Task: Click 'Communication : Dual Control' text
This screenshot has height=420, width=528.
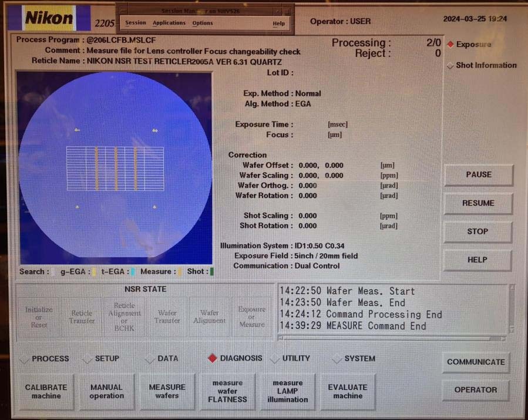Action: pyautogui.click(x=287, y=266)
